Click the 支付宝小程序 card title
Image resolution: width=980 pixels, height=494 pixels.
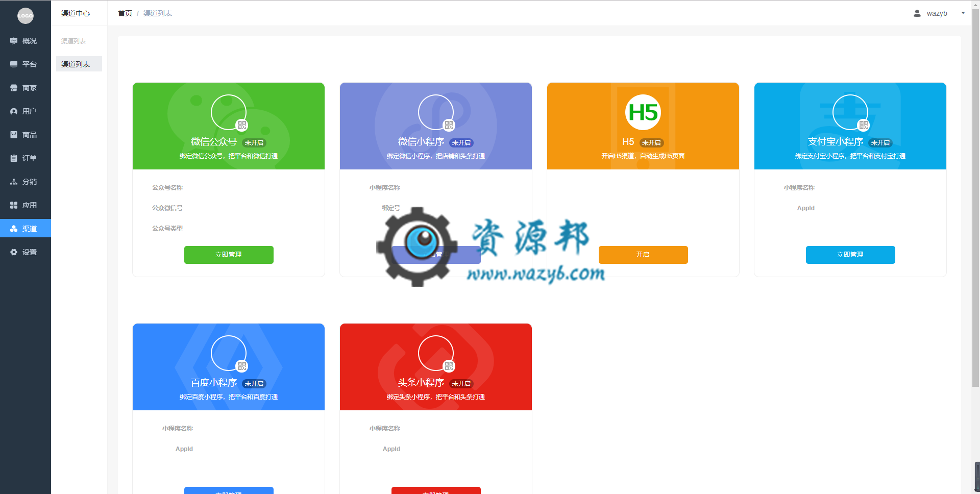pyautogui.click(x=836, y=142)
